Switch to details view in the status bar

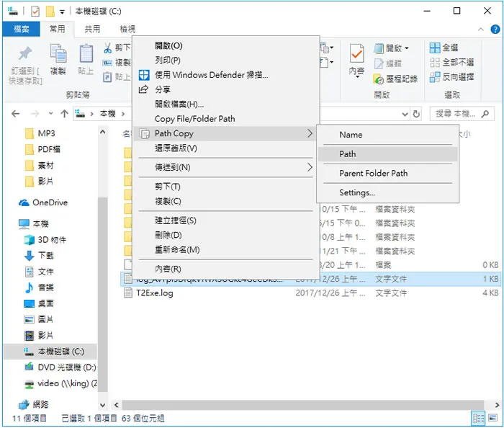pyautogui.click(x=478, y=418)
